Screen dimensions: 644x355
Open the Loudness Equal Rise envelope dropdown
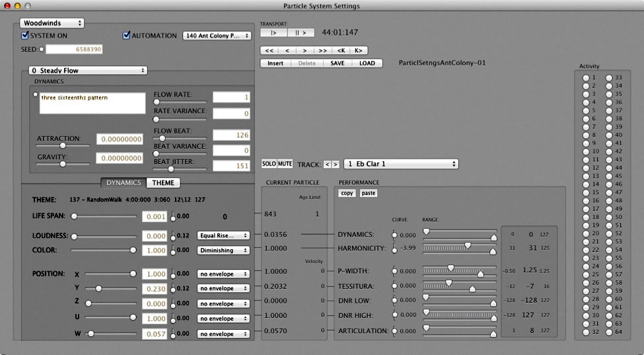point(223,235)
